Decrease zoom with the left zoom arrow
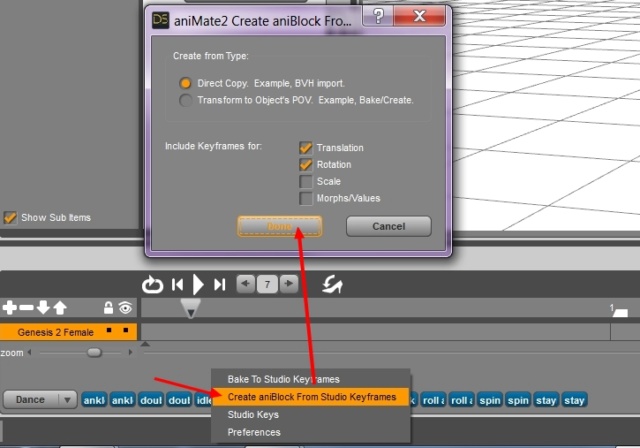The height and width of the screenshot is (448, 640). pyautogui.click(x=29, y=352)
